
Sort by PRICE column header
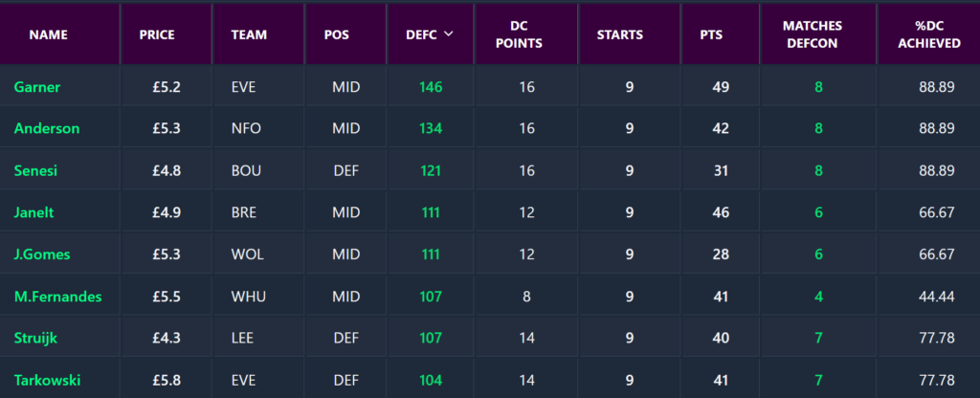click(x=157, y=34)
